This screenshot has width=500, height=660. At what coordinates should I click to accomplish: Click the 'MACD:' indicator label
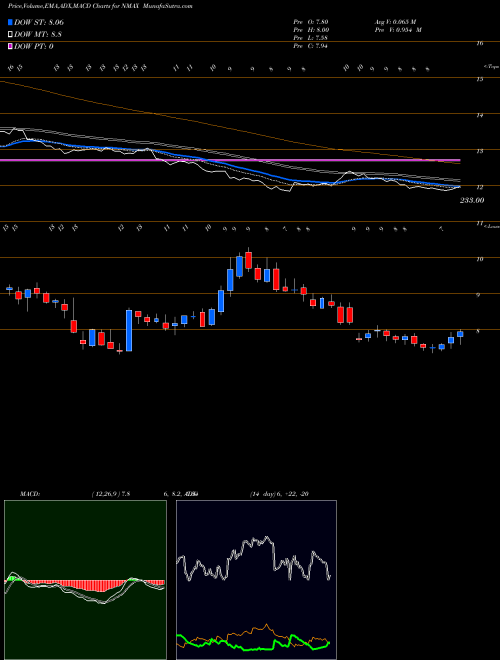point(29,494)
